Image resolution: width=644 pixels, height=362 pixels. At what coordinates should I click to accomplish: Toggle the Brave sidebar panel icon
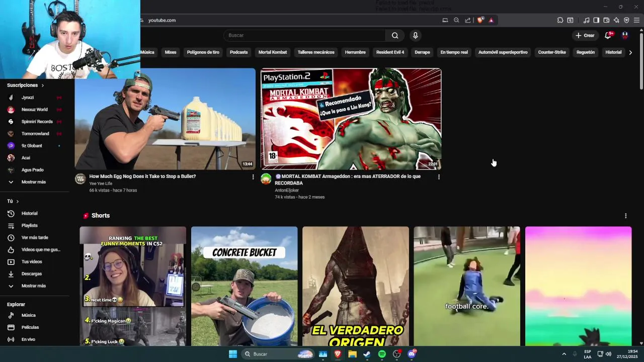(x=596, y=20)
